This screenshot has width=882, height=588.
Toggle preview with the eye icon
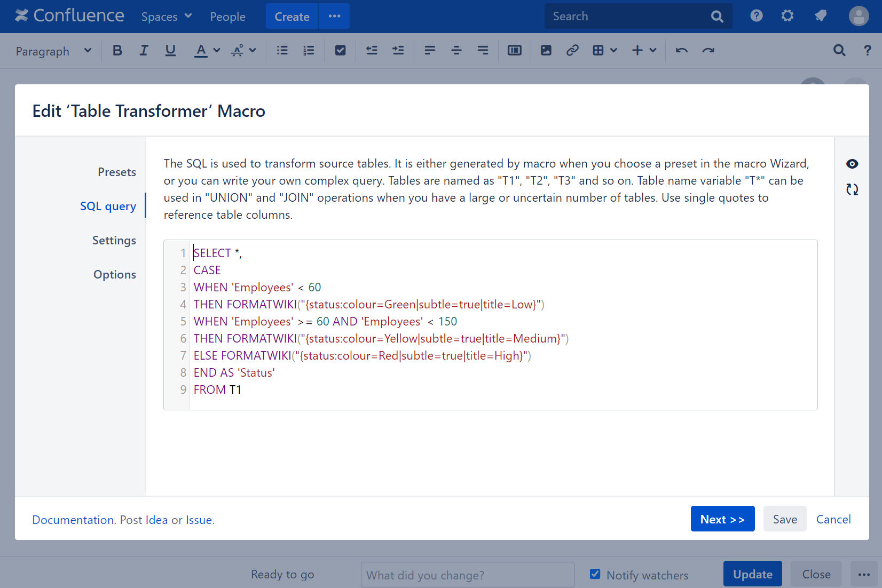[852, 164]
